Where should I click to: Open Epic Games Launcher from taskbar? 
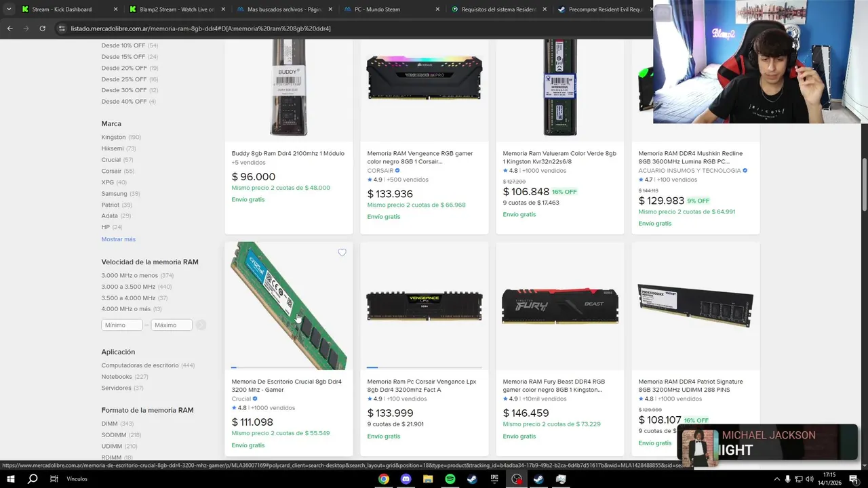[x=494, y=479]
